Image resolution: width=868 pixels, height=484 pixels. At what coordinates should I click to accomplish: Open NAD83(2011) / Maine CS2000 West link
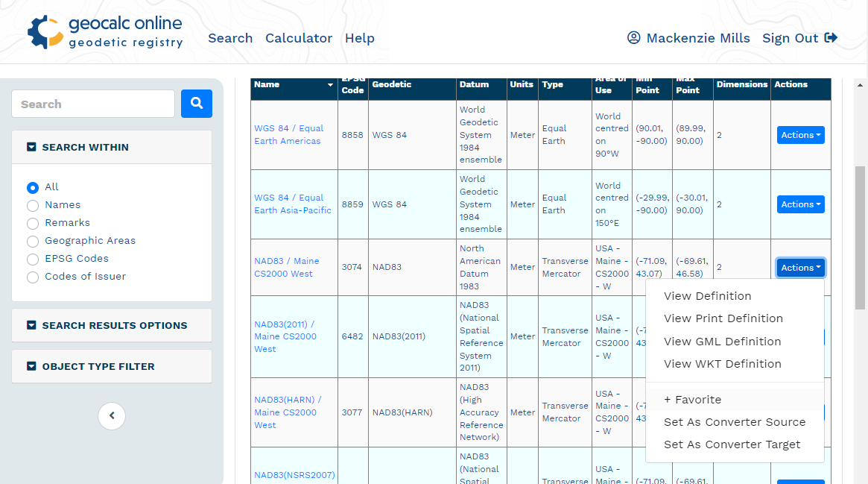pyautogui.click(x=285, y=336)
